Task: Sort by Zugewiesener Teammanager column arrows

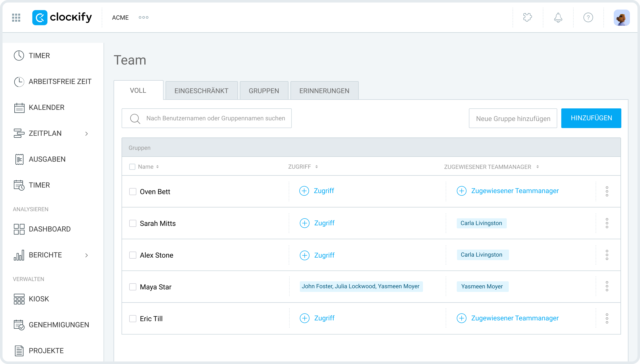Action: pyautogui.click(x=538, y=167)
